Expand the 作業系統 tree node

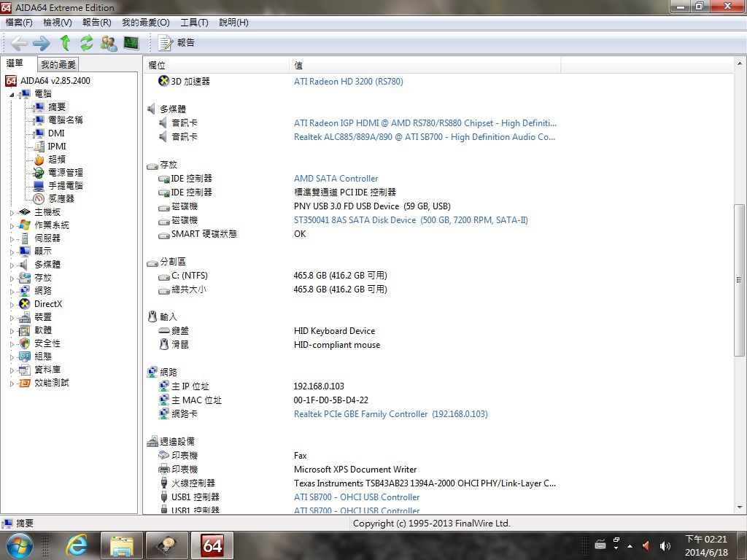(12, 225)
